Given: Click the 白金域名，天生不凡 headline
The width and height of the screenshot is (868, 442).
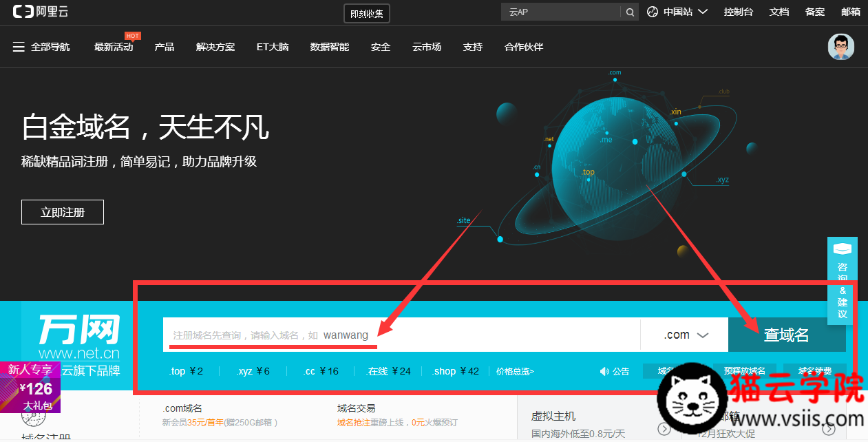Looking at the screenshot, I should 145,126.
